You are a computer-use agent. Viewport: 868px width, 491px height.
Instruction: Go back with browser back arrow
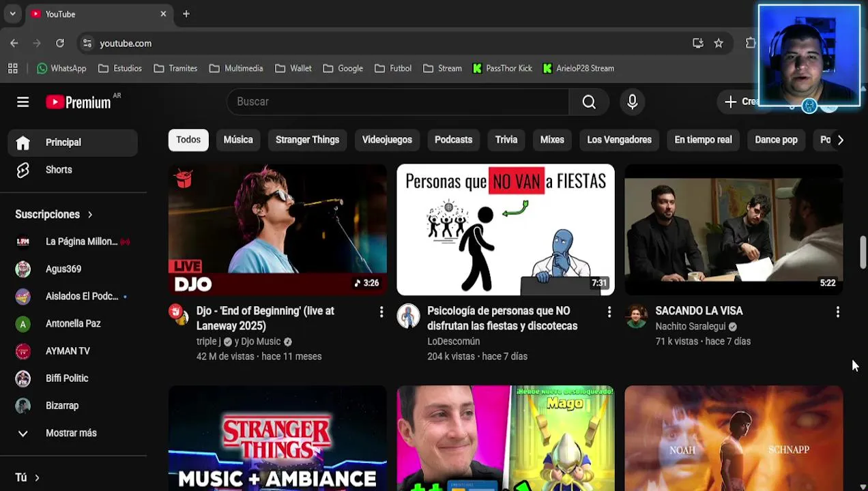(14, 43)
